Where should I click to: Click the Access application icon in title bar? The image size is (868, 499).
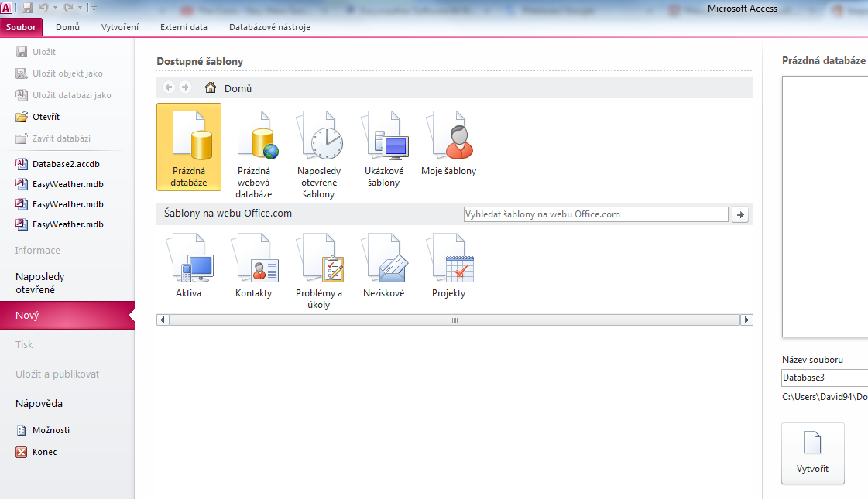click(6, 8)
